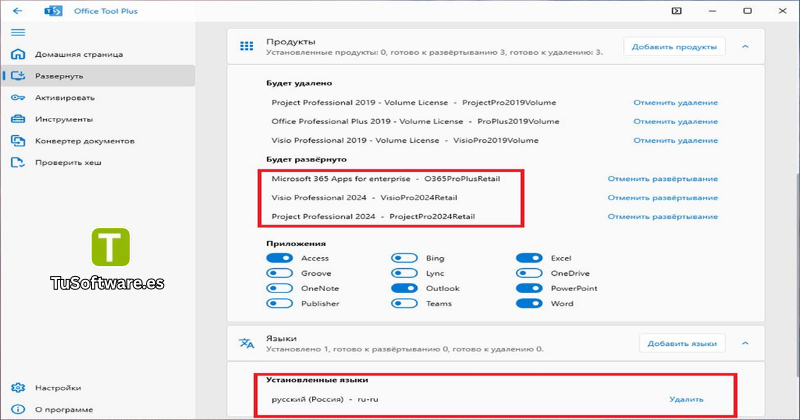Toggle the Lync application switch
800x420 pixels.
(x=405, y=273)
